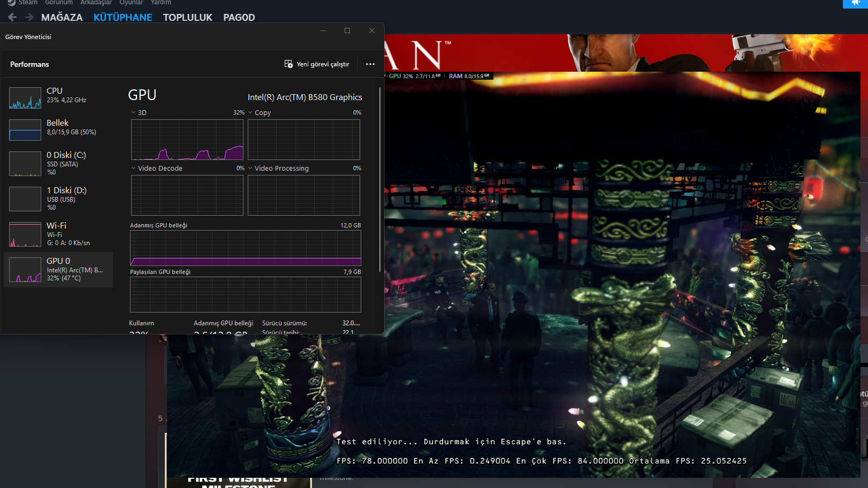868x488 pixels.
Task: Select the Wi-Fi performance entry
Action: coord(58,234)
